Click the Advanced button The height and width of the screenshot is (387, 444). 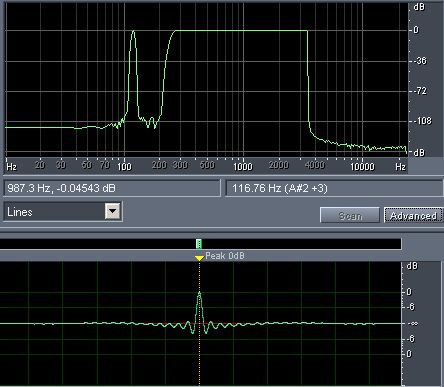pyautogui.click(x=413, y=215)
